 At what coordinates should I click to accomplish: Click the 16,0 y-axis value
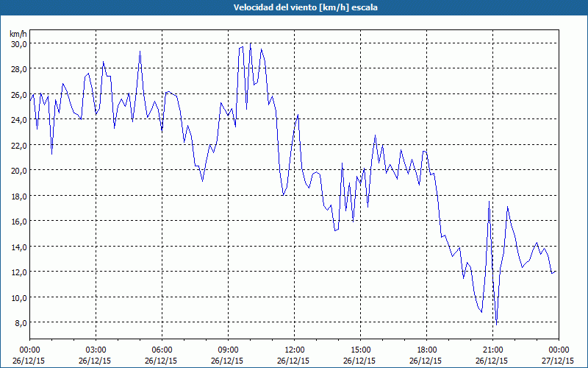(x=19, y=222)
